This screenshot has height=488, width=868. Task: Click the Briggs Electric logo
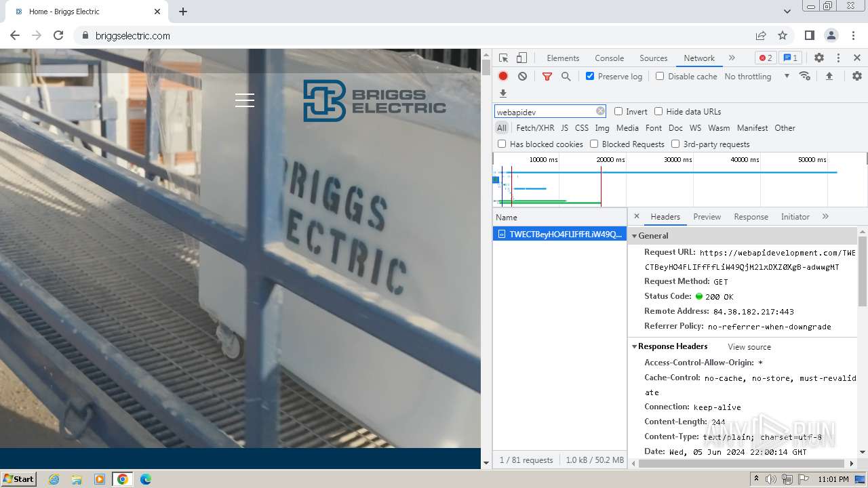(374, 100)
